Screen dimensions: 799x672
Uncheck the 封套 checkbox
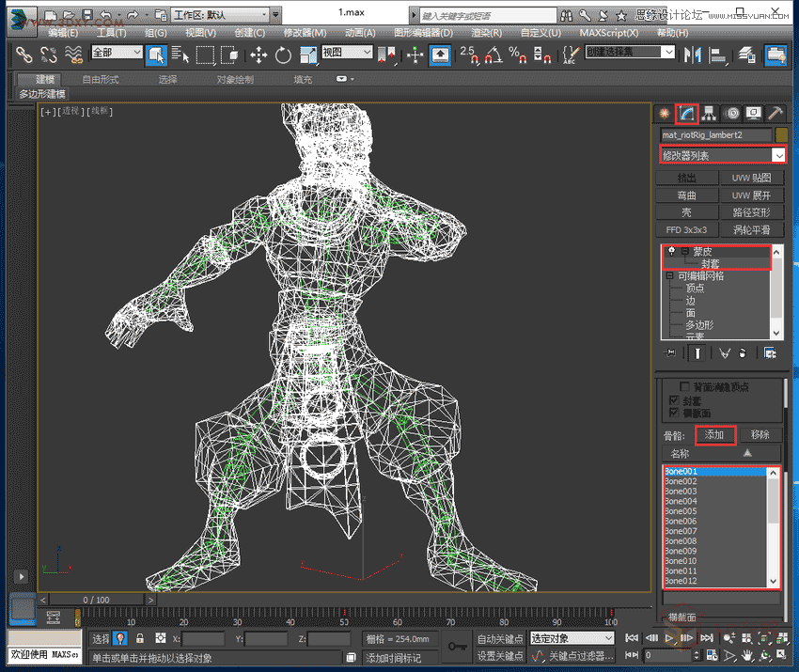(x=672, y=400)
